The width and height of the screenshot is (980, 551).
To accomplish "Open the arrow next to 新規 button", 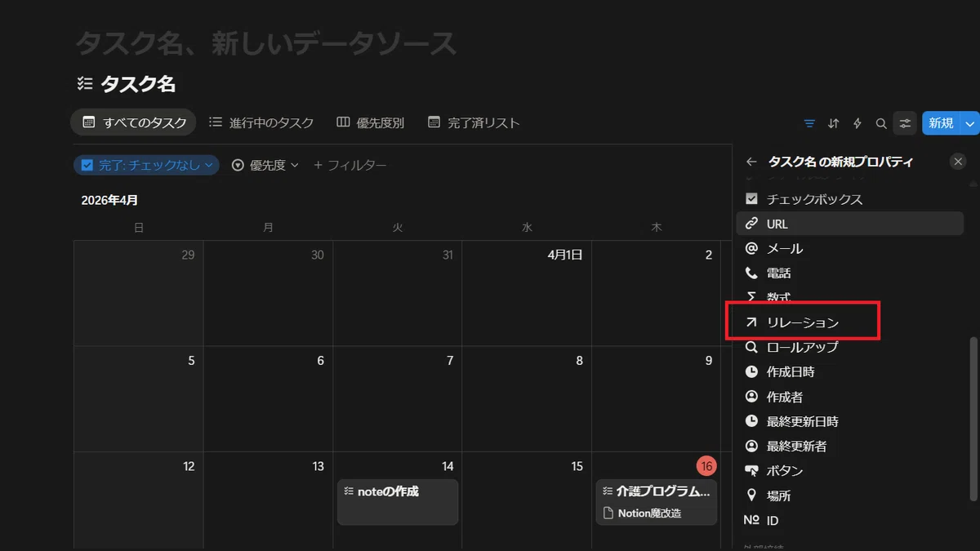I will [970, 123].
